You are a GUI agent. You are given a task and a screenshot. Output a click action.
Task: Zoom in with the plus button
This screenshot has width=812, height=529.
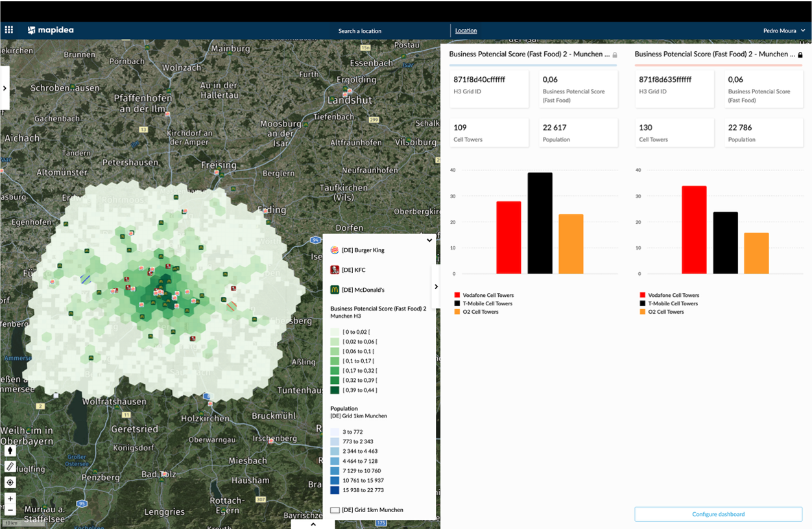coord(10,499)
